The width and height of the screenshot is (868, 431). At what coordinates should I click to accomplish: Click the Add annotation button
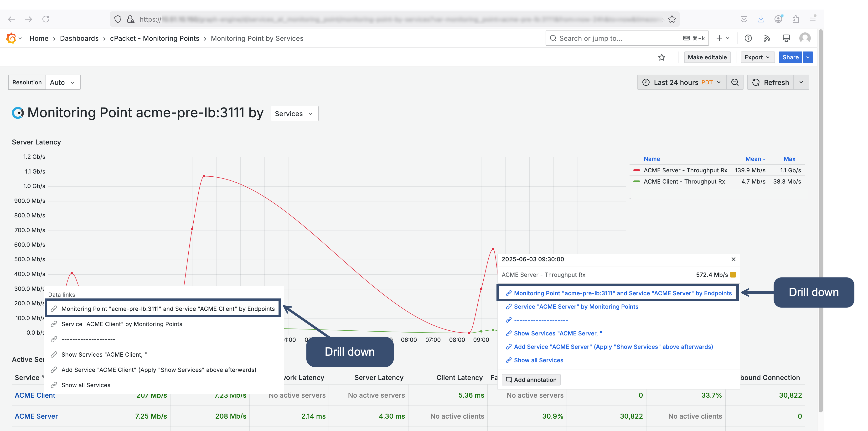click(531, 380)
